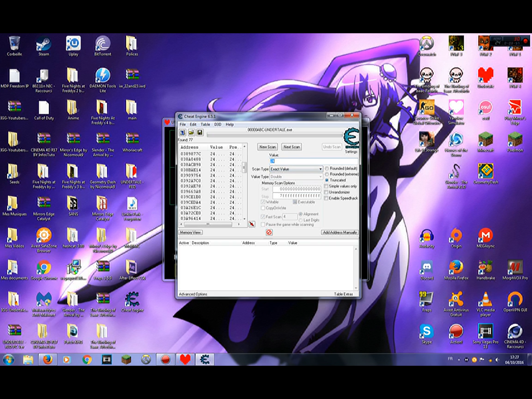This screenshot has height=399, width=532.
Task: Enable the Speedhack checkbox
Action: point(326,198)
